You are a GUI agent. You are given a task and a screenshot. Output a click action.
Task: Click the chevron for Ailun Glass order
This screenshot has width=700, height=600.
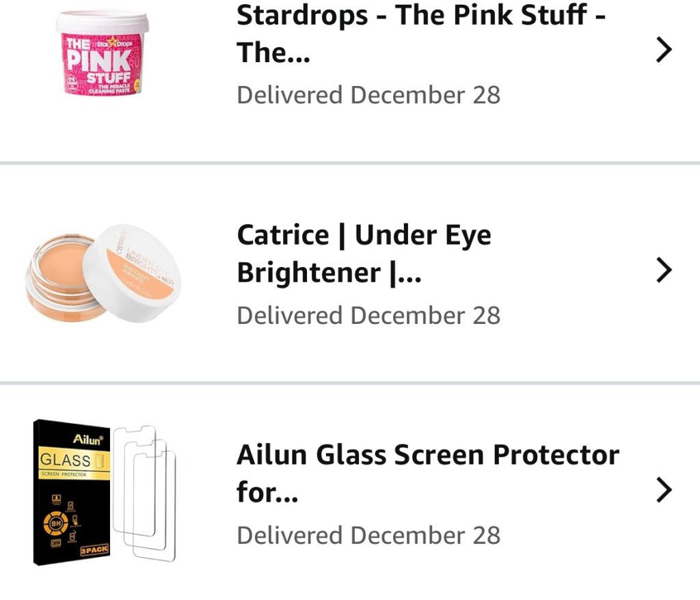click(663, 490)
